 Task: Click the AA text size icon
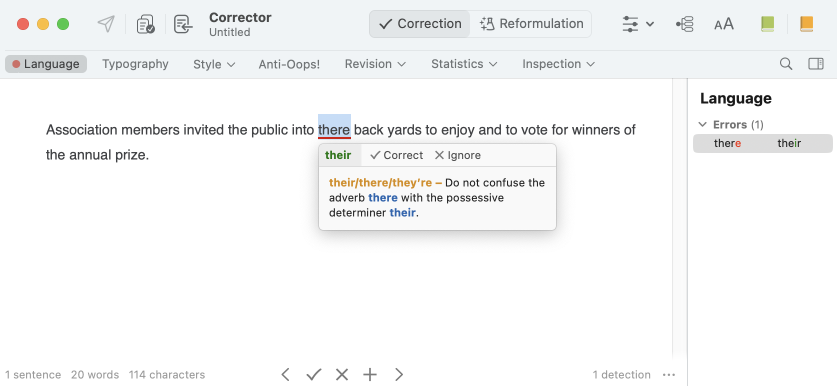724,24
